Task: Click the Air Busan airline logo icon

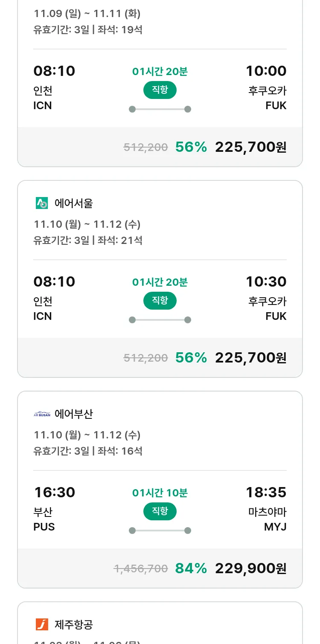Action: pos(42,414)
